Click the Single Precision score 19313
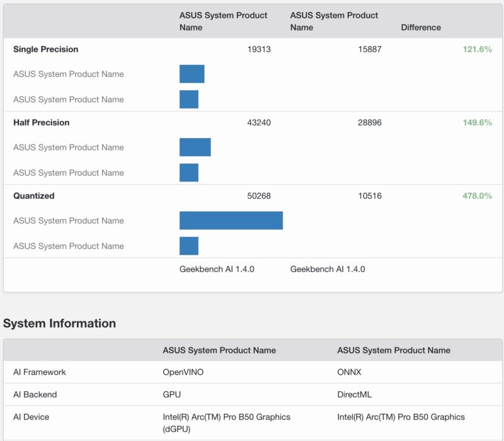Image resolution: width=504 pixels, height=441 pixels. (259, 49)
